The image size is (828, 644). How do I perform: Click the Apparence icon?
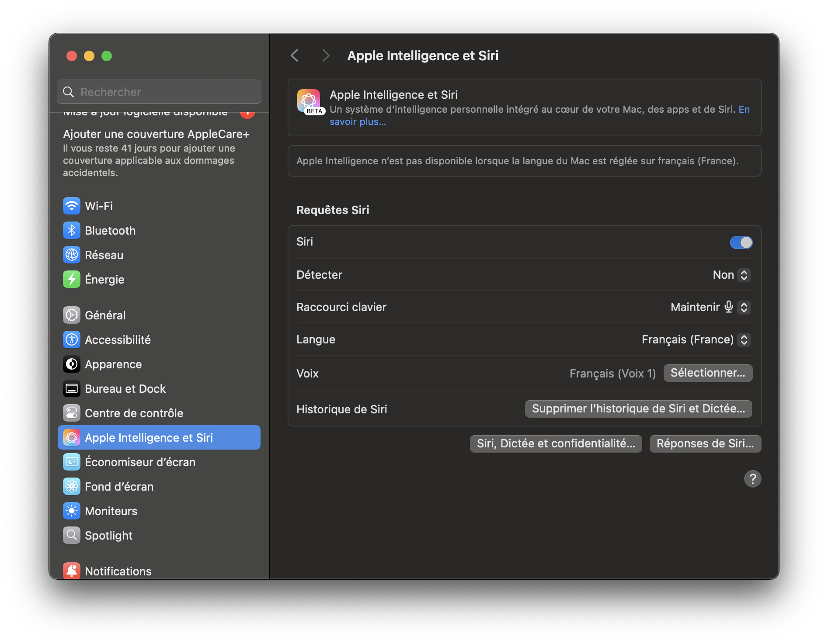click(x=72, y=364)
